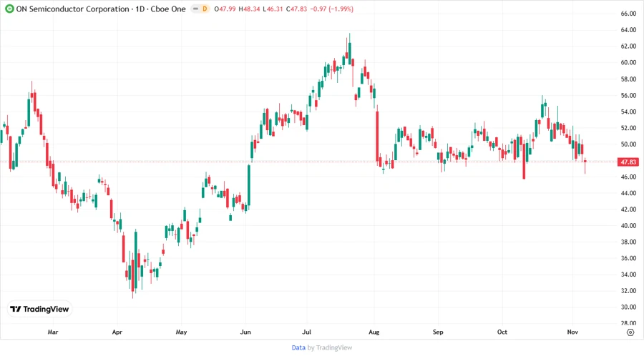Click the May label on time axis
Screen dimensions: 644x356
[181, 332]
